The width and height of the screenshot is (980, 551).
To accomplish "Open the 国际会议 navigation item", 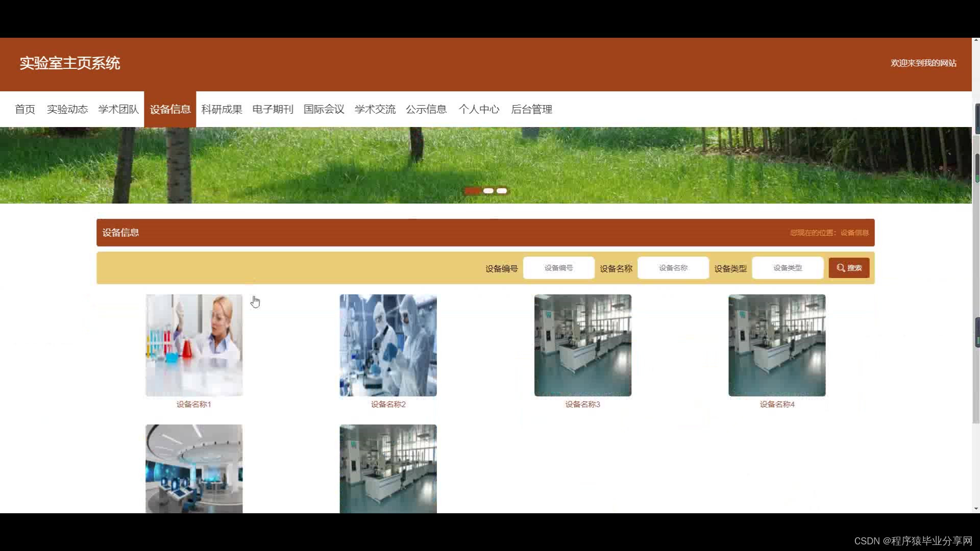I will [324, 109].
